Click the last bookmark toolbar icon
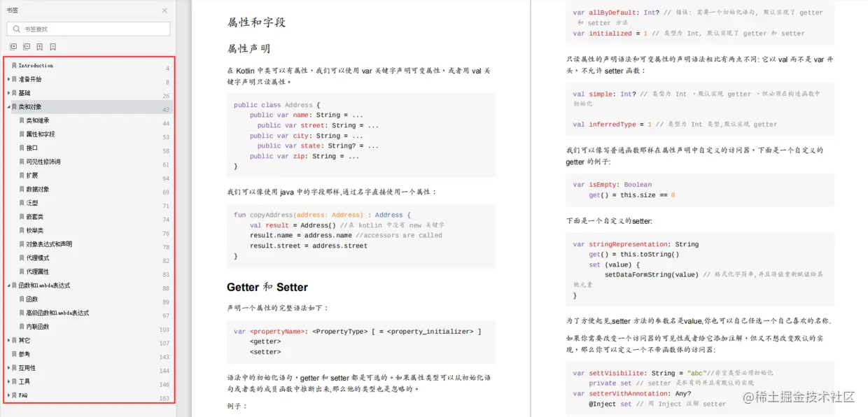 53,47
